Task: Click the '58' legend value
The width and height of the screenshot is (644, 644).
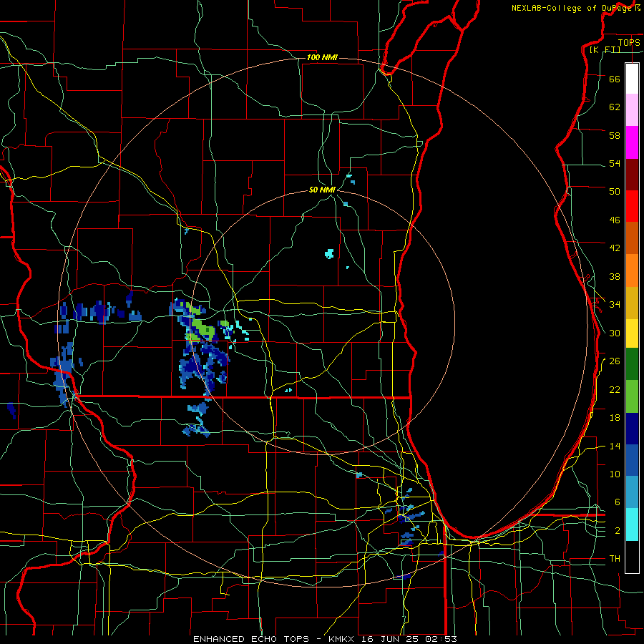Action: pyautogui.click(x=615, y=135)
